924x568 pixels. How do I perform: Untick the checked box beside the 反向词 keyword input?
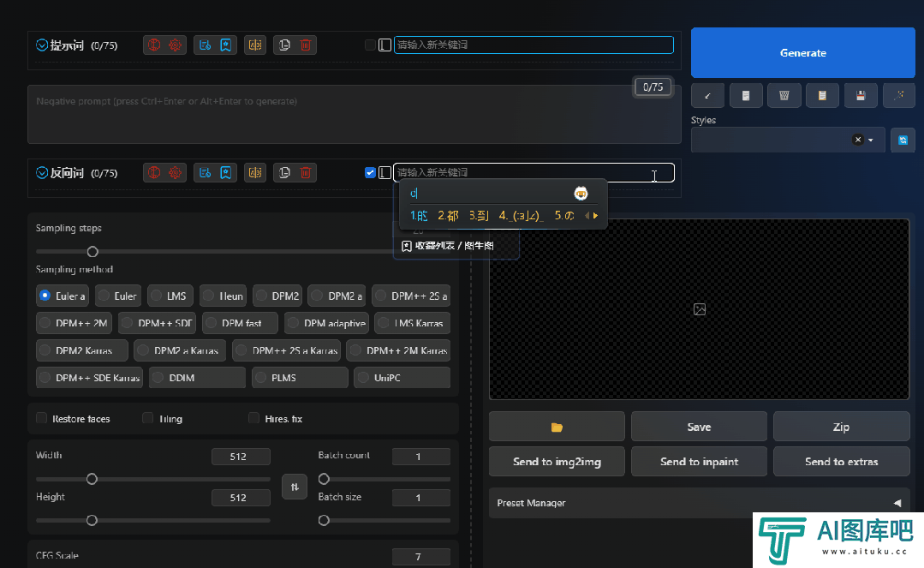[370, 173]
